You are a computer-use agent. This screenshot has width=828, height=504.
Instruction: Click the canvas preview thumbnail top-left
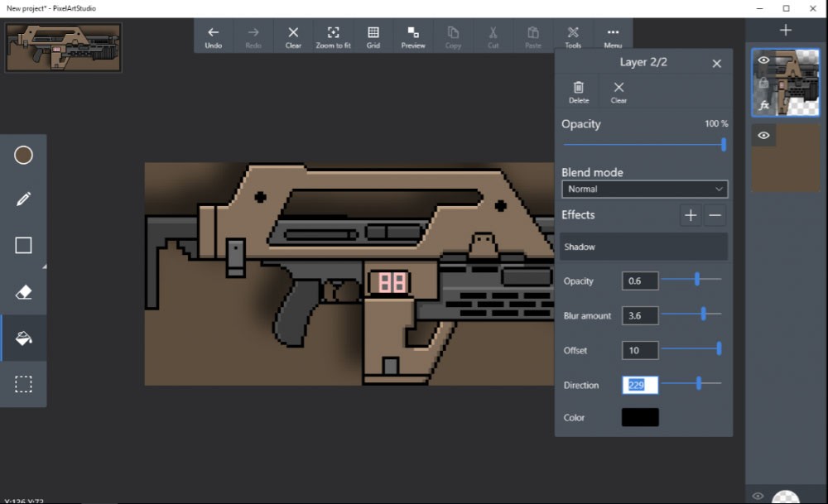pos(64,47)
